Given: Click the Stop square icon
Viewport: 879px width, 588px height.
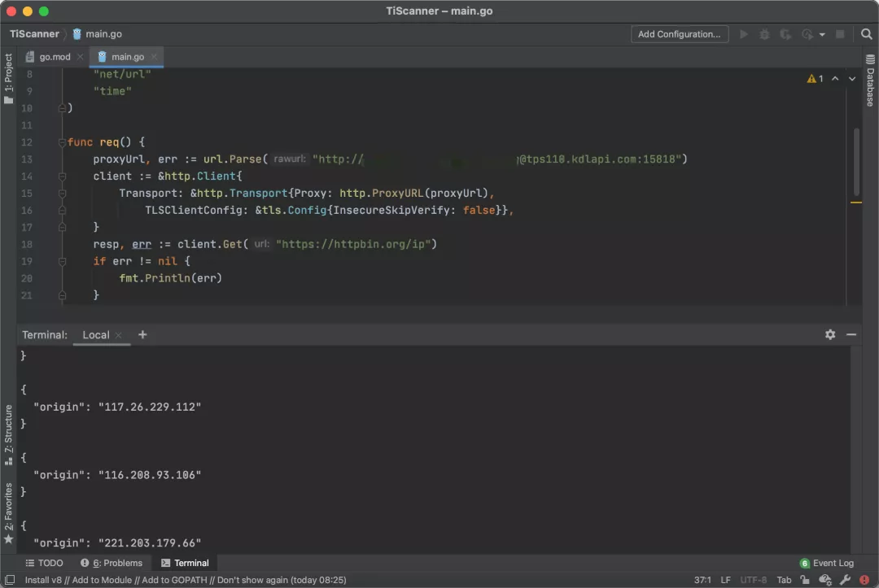Looking at the screenshot, I should click(840, 34).
